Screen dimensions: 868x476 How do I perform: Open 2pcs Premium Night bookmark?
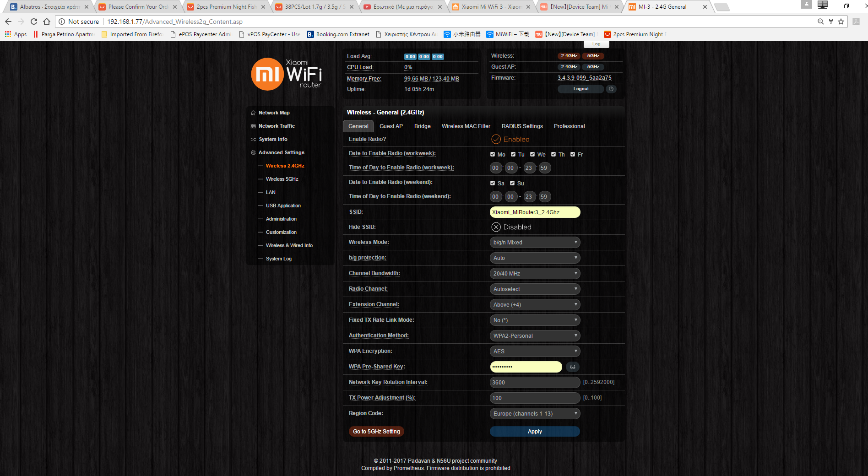click(635, 34)
